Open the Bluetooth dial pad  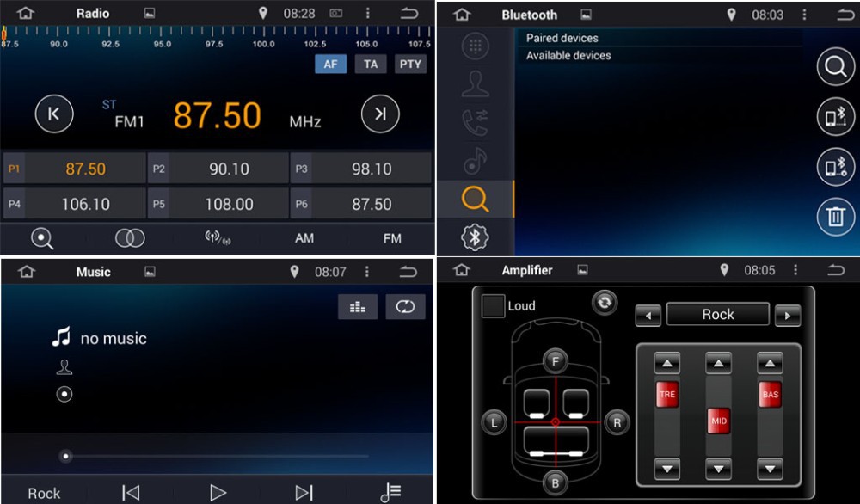476,46
